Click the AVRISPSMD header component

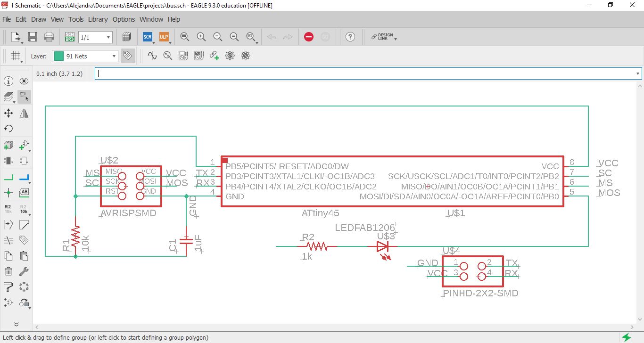tap(131, 186)
